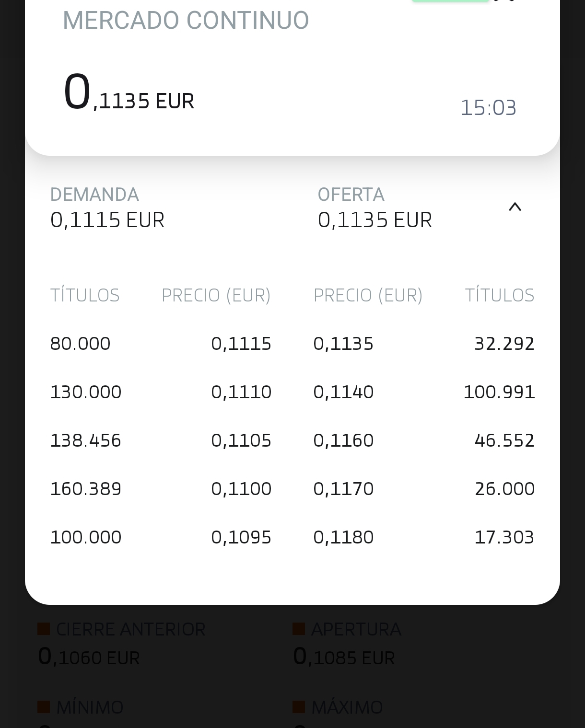The width and height of the screenshot is (585, 728).
Task: Click the MÁXIMO color square
Action: point(299,707)
